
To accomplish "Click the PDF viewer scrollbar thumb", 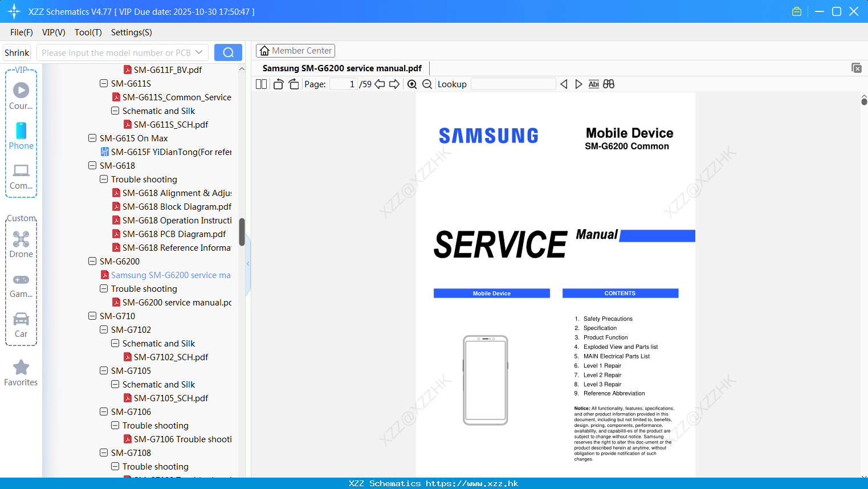I will point(864,101).
